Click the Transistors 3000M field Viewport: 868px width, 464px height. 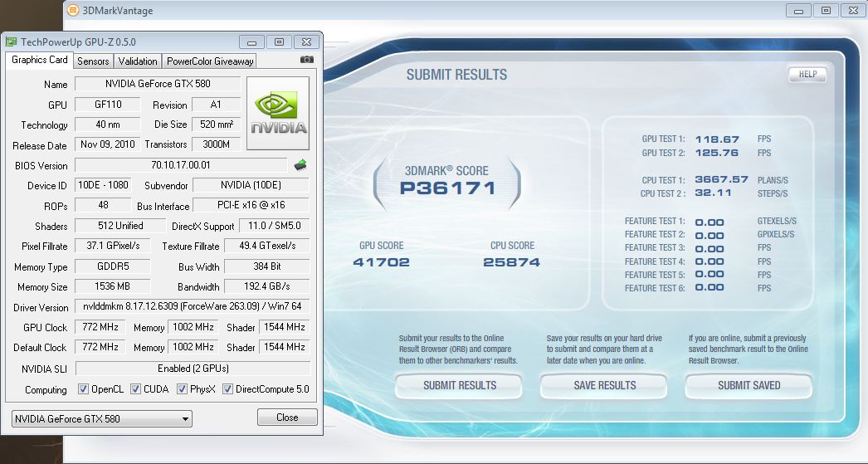217,144
